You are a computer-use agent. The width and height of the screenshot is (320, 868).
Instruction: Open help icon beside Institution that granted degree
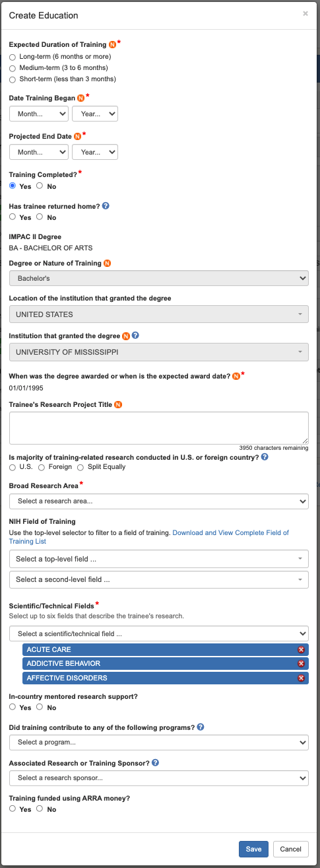click(x=135, y=335)
